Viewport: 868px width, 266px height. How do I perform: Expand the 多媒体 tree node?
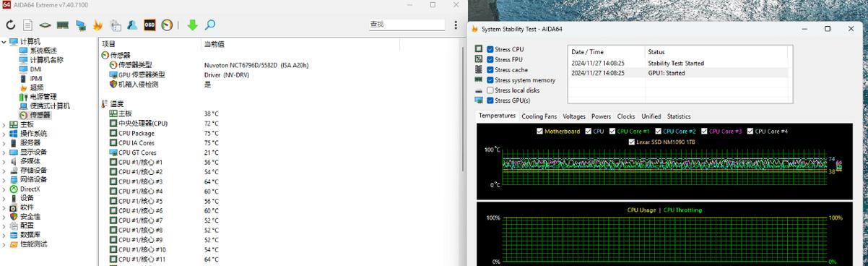pos(4,161)
